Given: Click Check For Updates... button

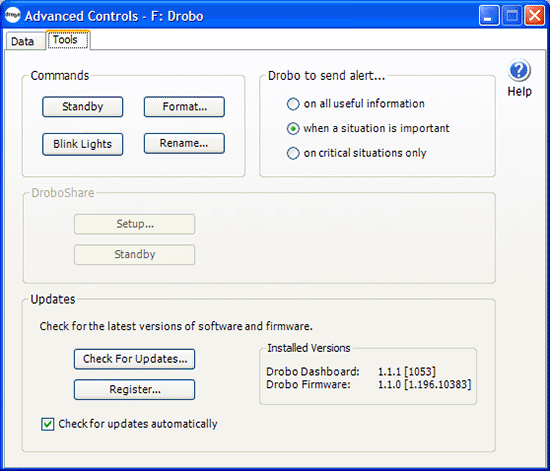Looking at the screenshot, I should click(x=134, y=359).
